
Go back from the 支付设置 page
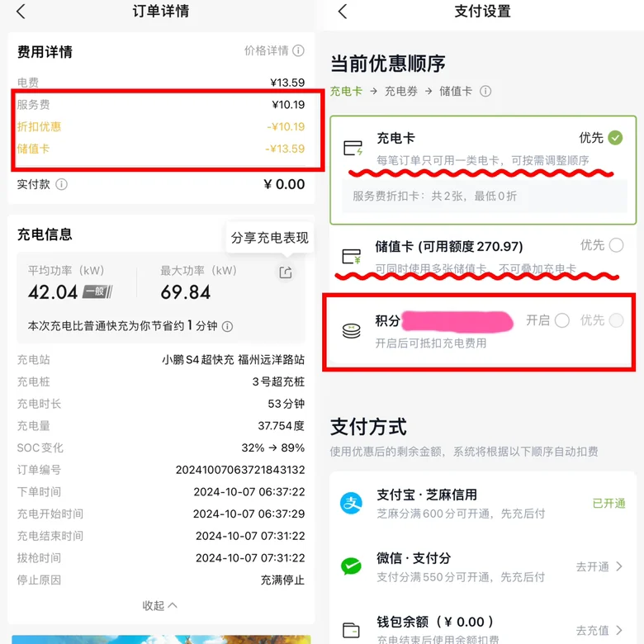pyautogui.click(x=343, y=12)
